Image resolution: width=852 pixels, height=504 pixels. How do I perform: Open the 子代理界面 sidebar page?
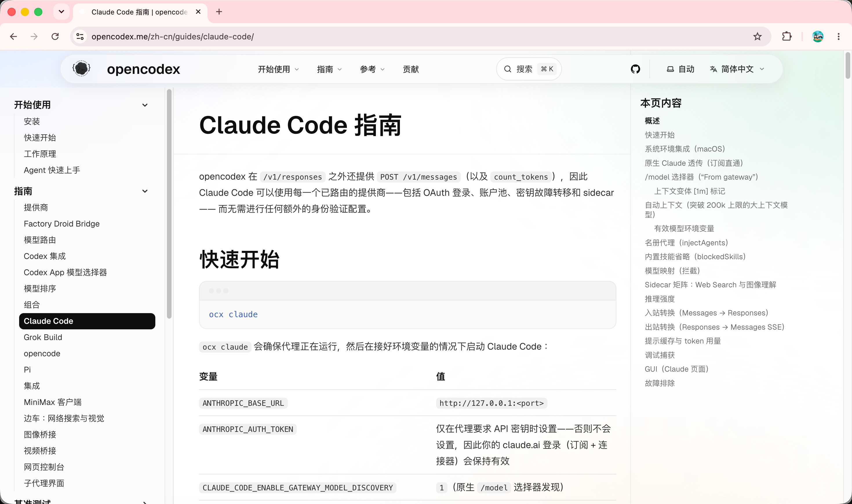44,484
